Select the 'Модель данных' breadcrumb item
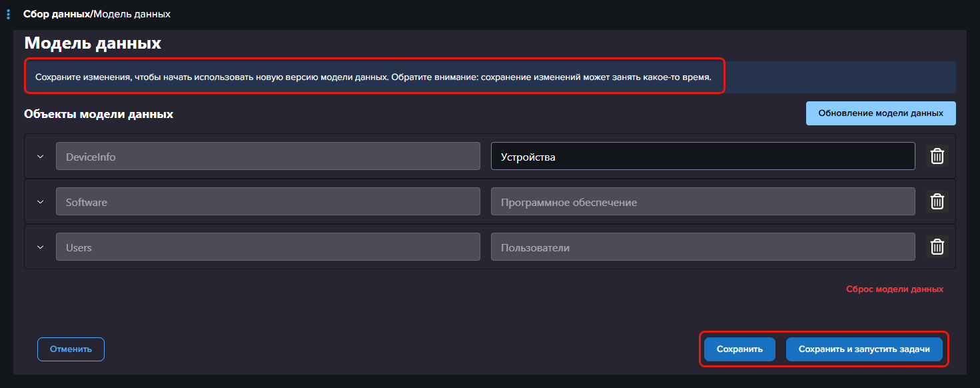 coord(132,14)
